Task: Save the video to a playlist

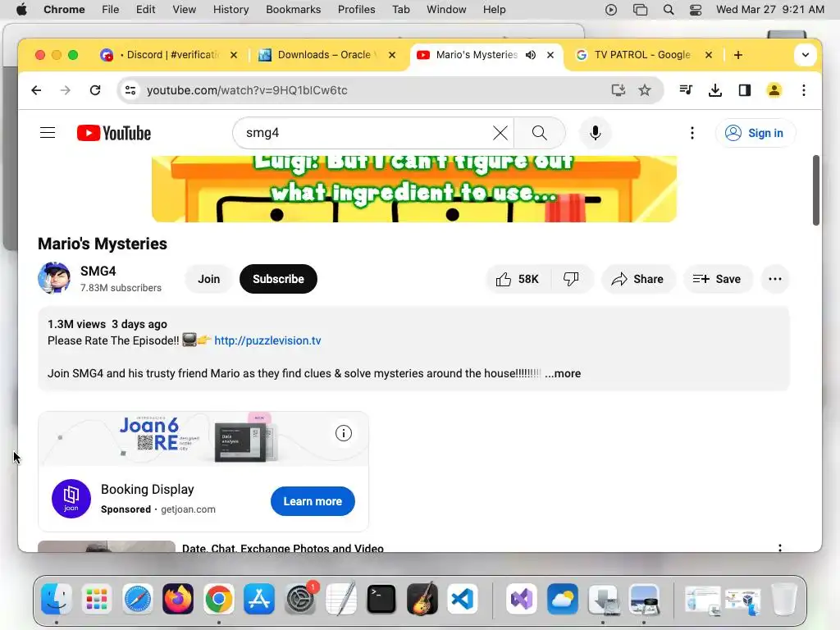Action: (x=717, y=279)
